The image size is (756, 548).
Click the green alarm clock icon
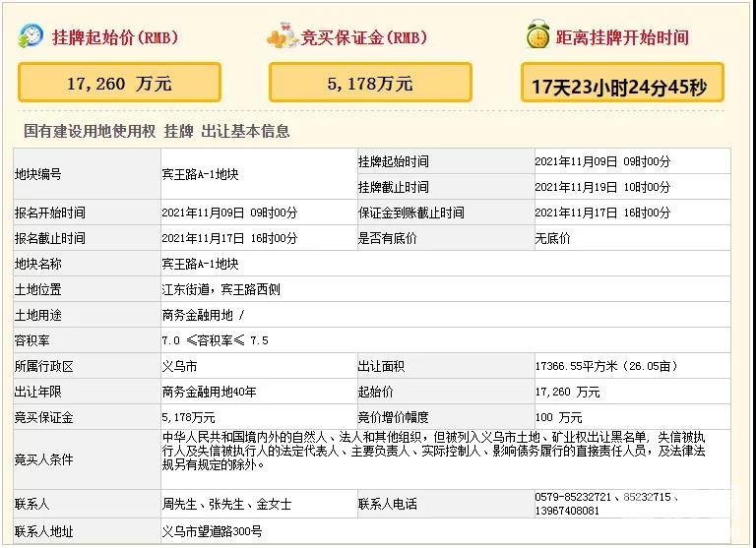pos(536,35)
